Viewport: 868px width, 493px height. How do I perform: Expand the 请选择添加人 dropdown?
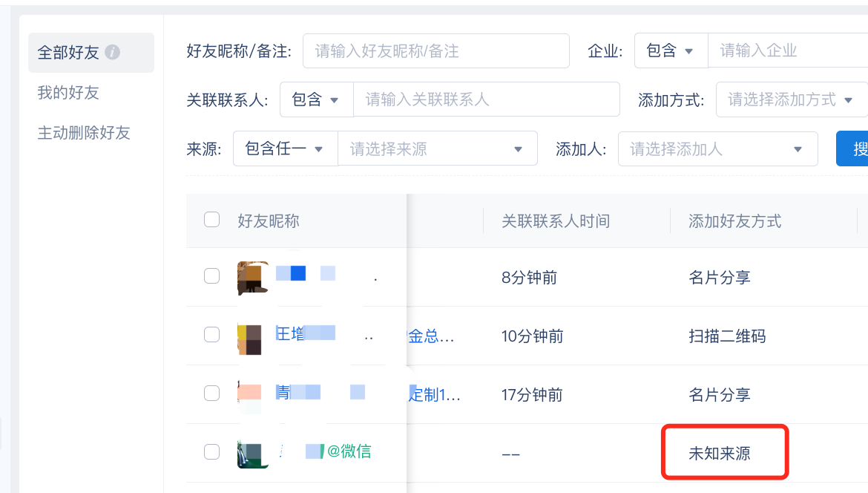coord(717,148)
